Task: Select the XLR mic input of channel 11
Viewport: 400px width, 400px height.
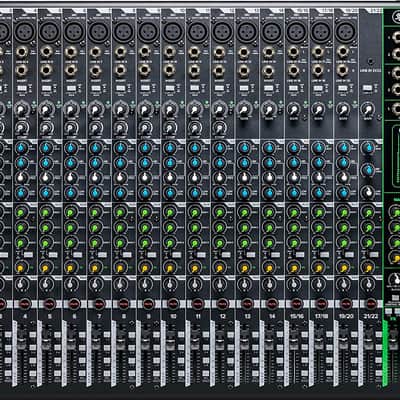Action: [x=197, y=32]
